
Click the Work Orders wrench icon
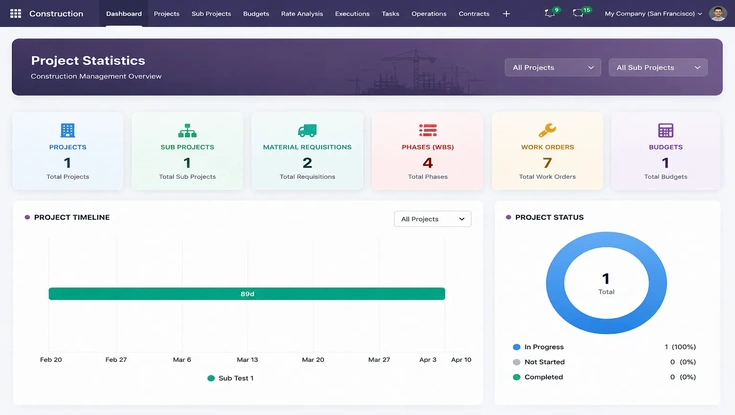tap(547, 130)
